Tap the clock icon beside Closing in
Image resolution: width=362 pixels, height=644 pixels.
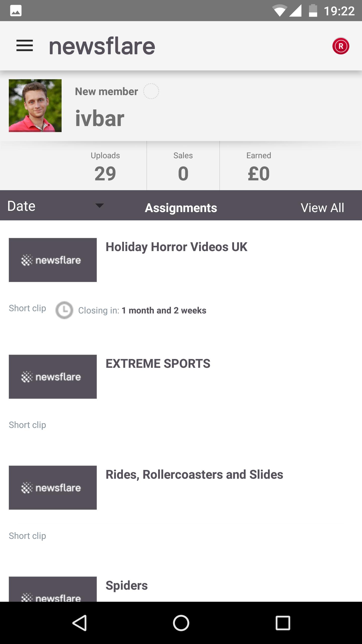[x=64, y=310]
